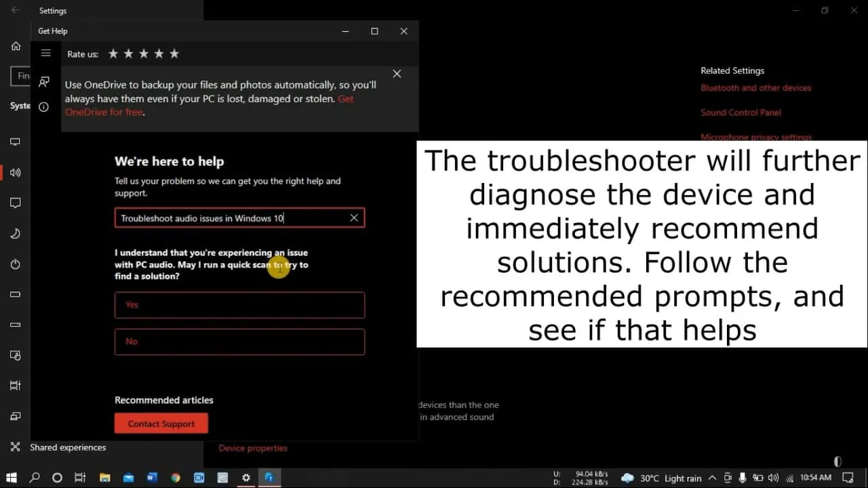Open Shared experiences settings page
The height and width of the screenshot is (488, 868).
click(68, 447)
